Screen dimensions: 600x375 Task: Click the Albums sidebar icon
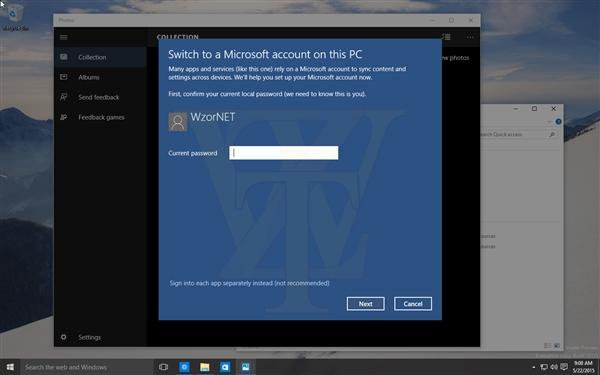pyautogui.click(x=64, y=77)
